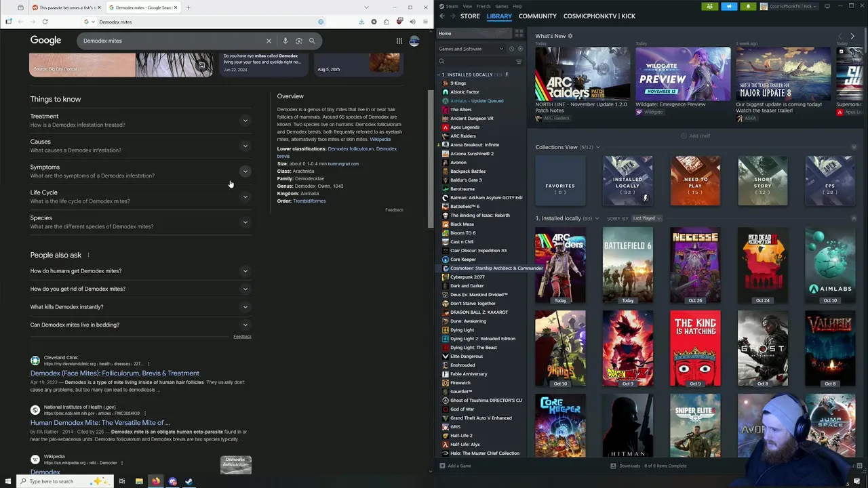Screen dimensions: 868x488
Task: Toggle ready-to-play filter in Steam sidebar
Action: pyautogui.click(x=520, y=49)
